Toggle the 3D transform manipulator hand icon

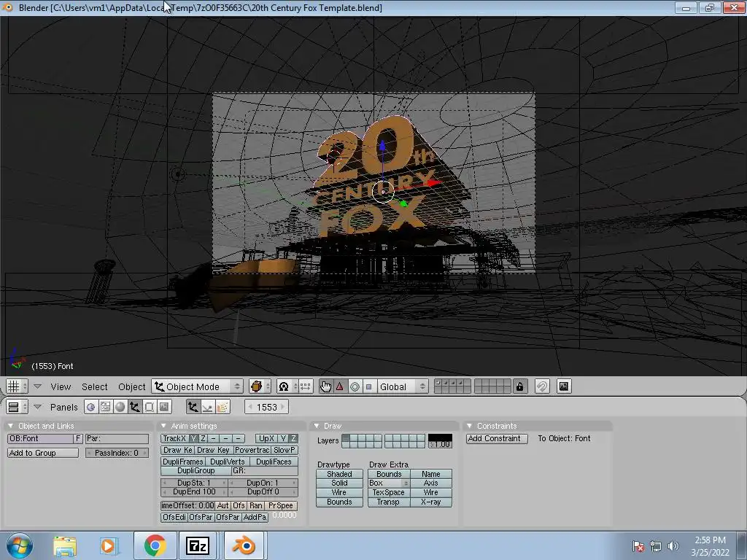(x=326, y=386)
